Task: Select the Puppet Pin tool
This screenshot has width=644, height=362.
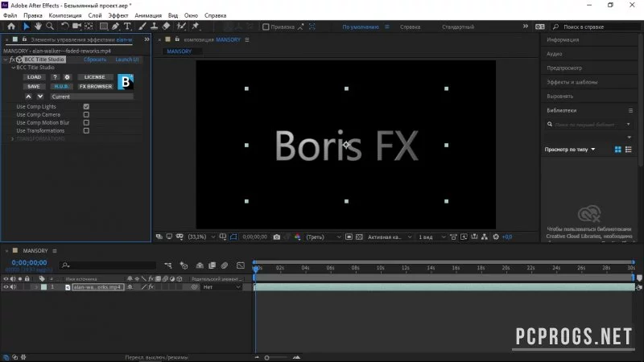Action: coord(196,27)
